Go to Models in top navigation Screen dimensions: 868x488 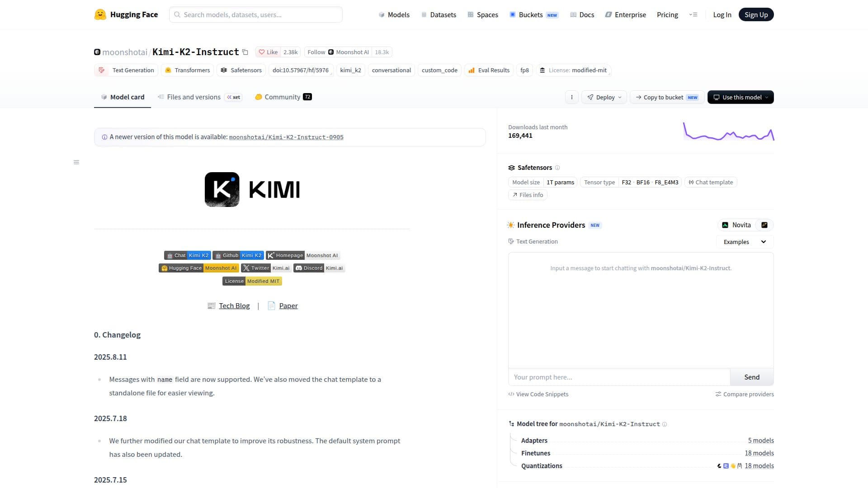[x=394, y=14]
